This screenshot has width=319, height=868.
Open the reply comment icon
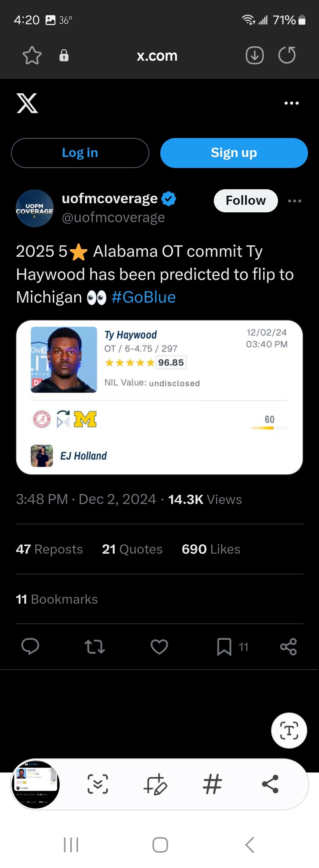30,647
